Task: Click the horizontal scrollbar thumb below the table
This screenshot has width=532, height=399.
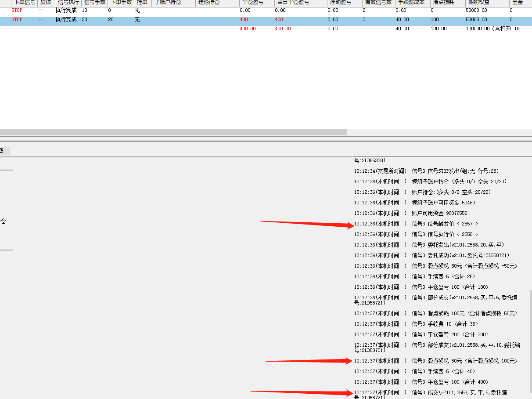Action: coord(173,132)
